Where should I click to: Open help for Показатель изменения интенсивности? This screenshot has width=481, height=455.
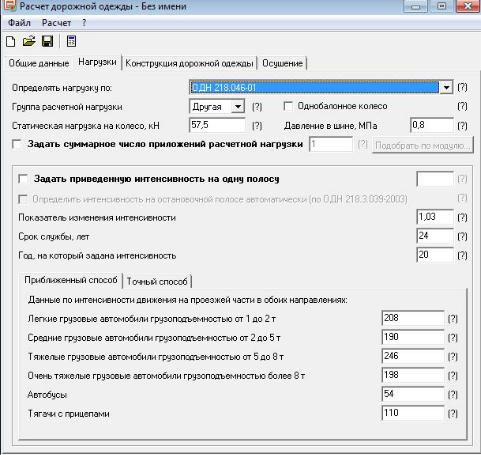click(462, 217)
